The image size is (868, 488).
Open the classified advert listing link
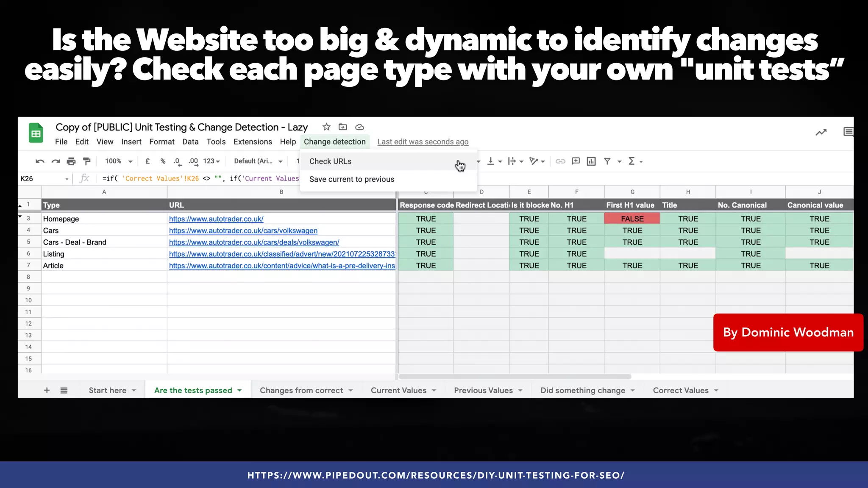[282, 254]
